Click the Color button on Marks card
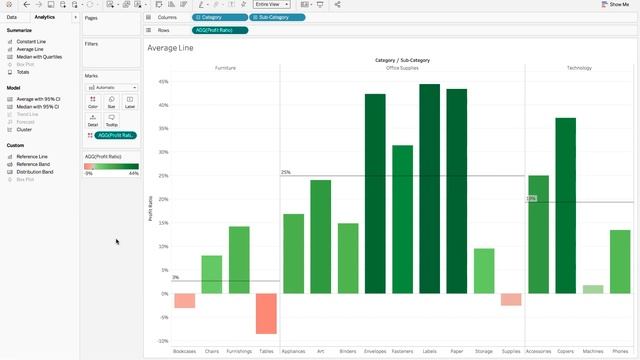 (x=93, y=102)
